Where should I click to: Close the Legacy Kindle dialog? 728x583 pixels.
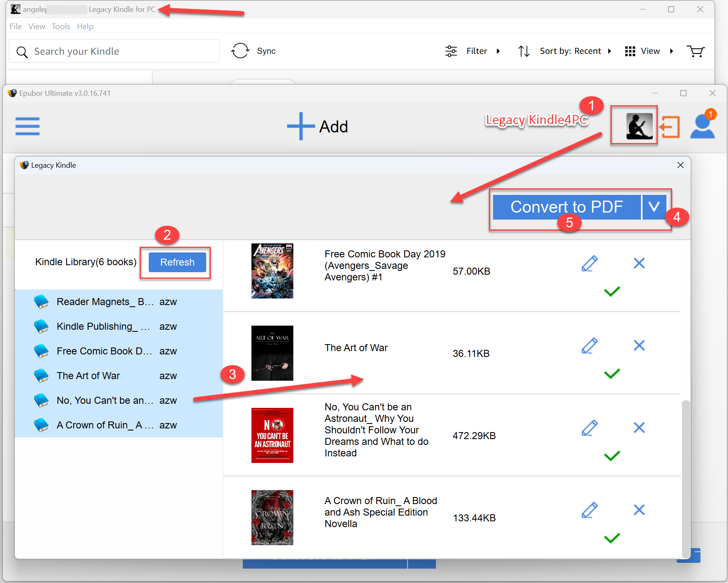coord(680,165)
